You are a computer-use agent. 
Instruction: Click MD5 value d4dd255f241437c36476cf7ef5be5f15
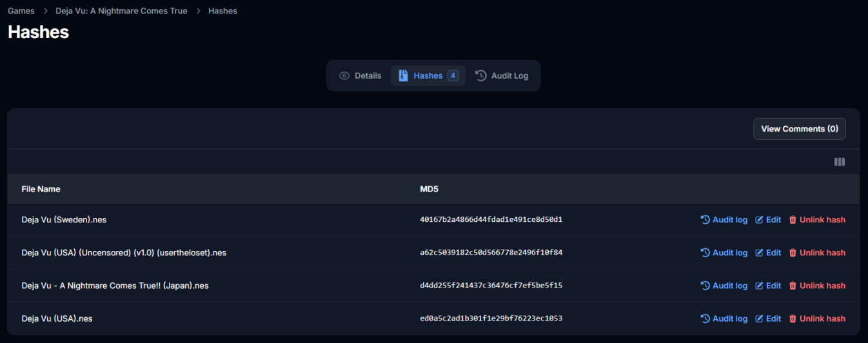[x=491, y=286]
